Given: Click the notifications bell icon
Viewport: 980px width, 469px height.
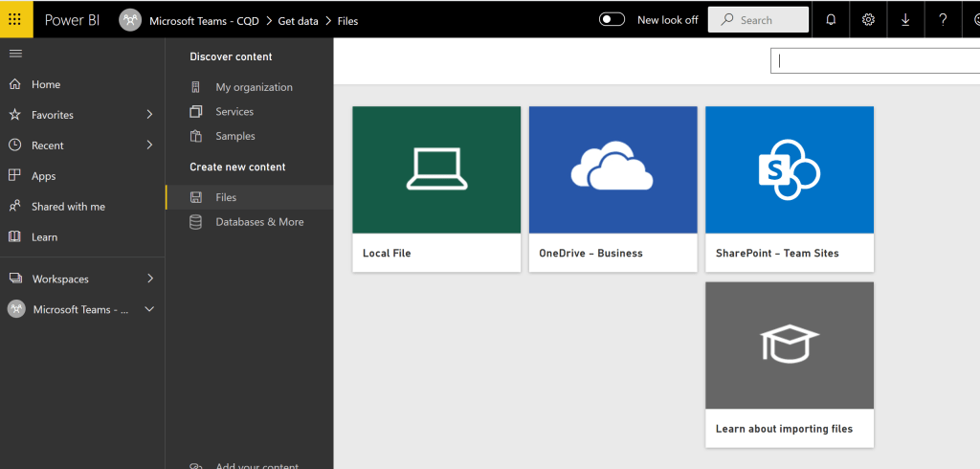Looking at the screenshot, I should pos(831,19).
